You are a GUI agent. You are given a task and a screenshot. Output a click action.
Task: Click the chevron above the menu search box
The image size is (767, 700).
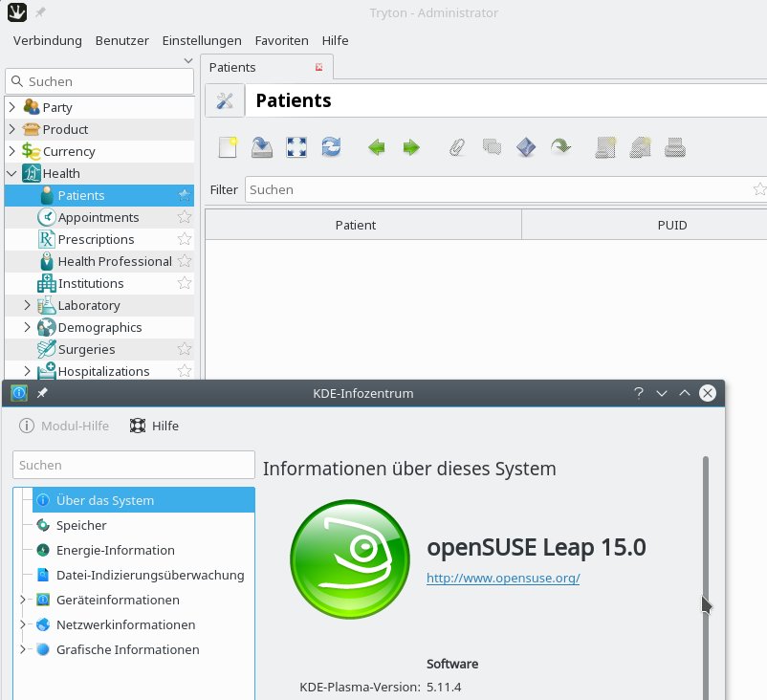(187, 60)
